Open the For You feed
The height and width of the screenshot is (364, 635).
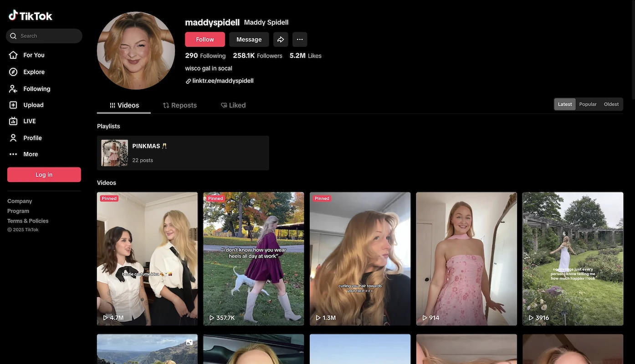click(34, 55)
